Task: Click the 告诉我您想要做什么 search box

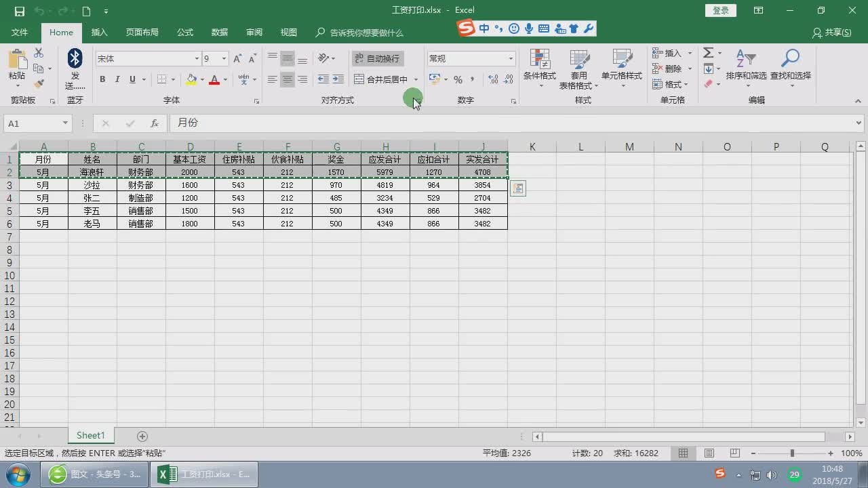Action: coord(360,33)
